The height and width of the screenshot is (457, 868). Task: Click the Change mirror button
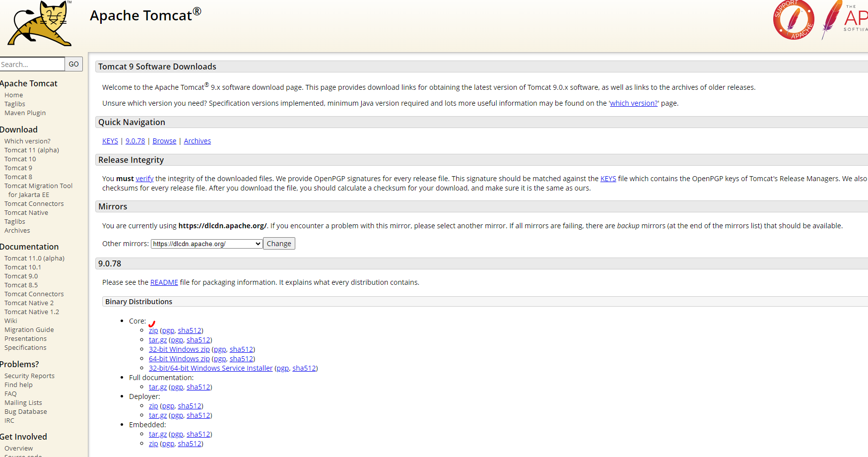279,244
